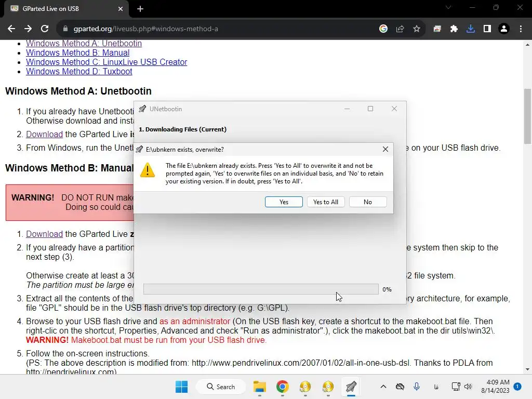Open second yellow disc taskbar app

pos(328,387)
